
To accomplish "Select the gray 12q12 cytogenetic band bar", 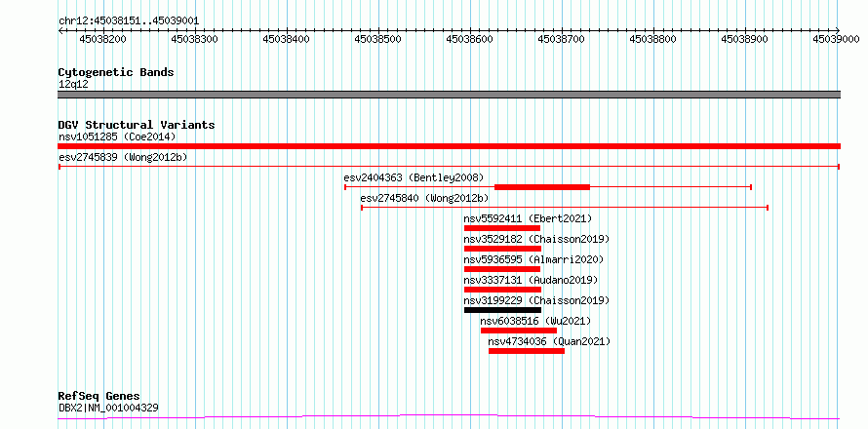I will pos(449,95).
